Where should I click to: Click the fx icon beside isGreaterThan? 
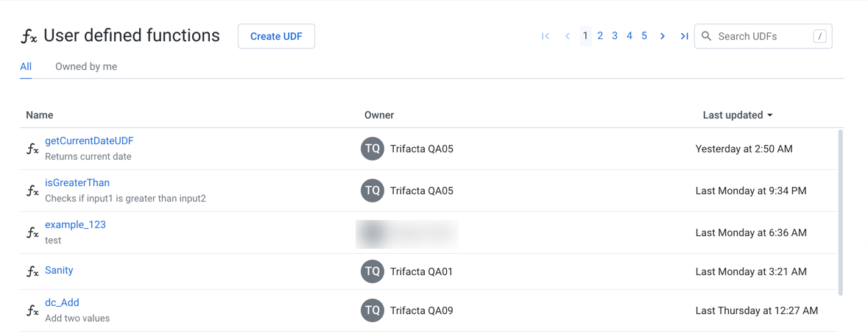coord(32,191)
